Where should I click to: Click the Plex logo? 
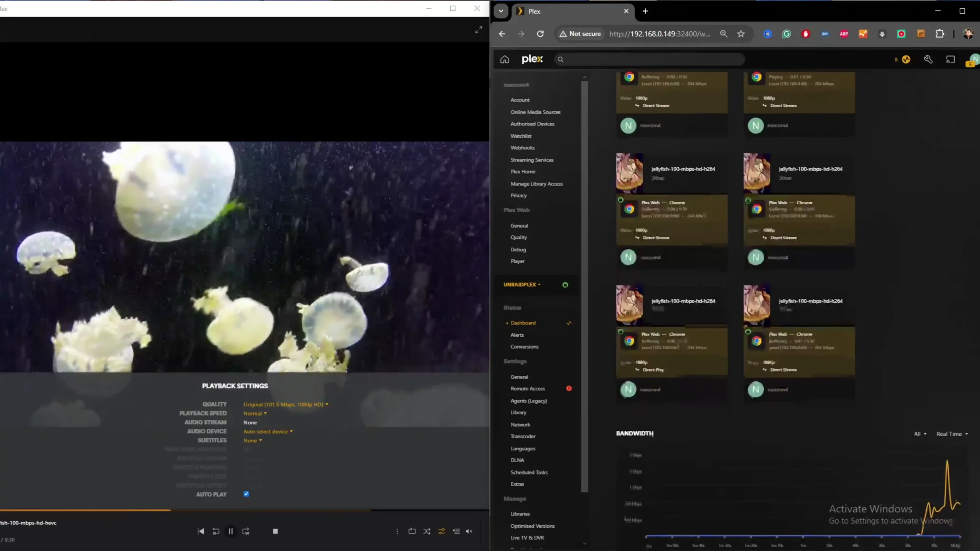tap(532, 59)
